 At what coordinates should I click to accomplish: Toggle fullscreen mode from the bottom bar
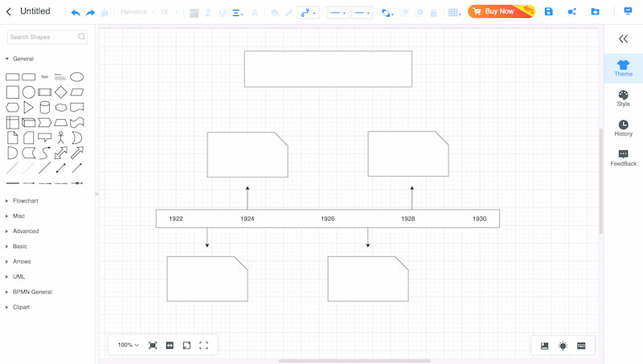click(x=203, y=346)
